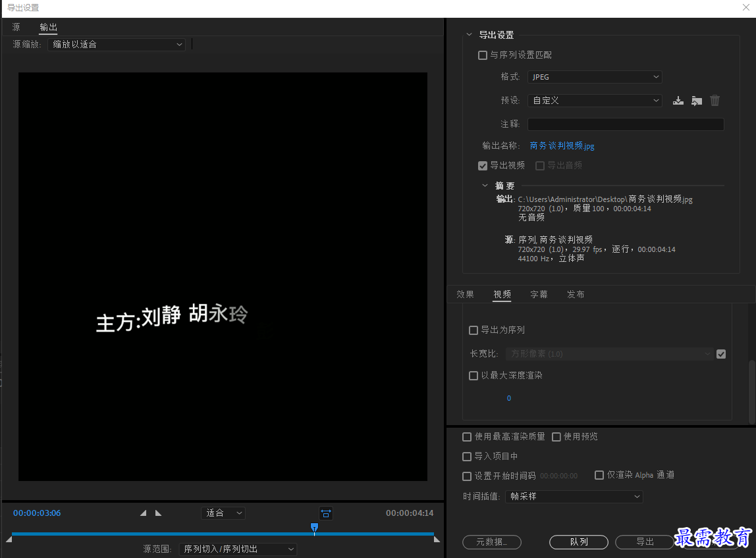Click the blue playhead on timeline

click(x=314, y=528)
